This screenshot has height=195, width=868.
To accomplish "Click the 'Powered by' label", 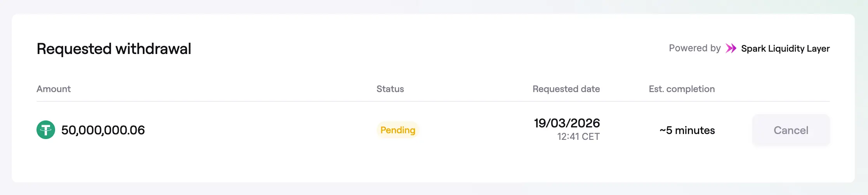I will pos(694,48).
